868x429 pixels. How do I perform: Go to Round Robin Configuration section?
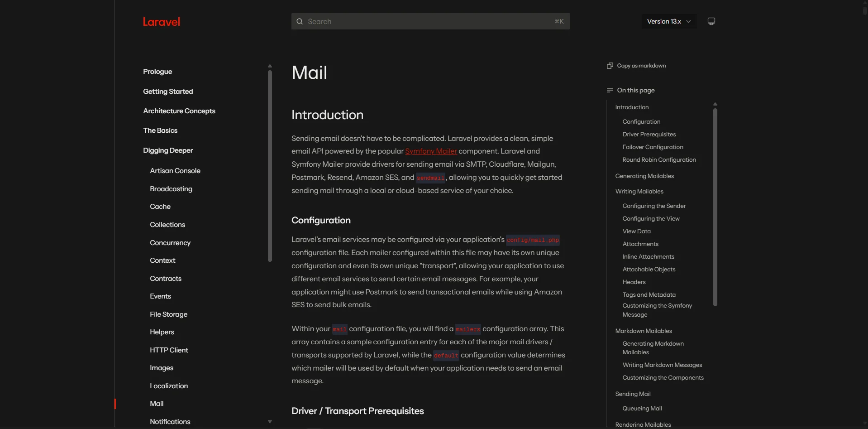click(x=659, y=160)
